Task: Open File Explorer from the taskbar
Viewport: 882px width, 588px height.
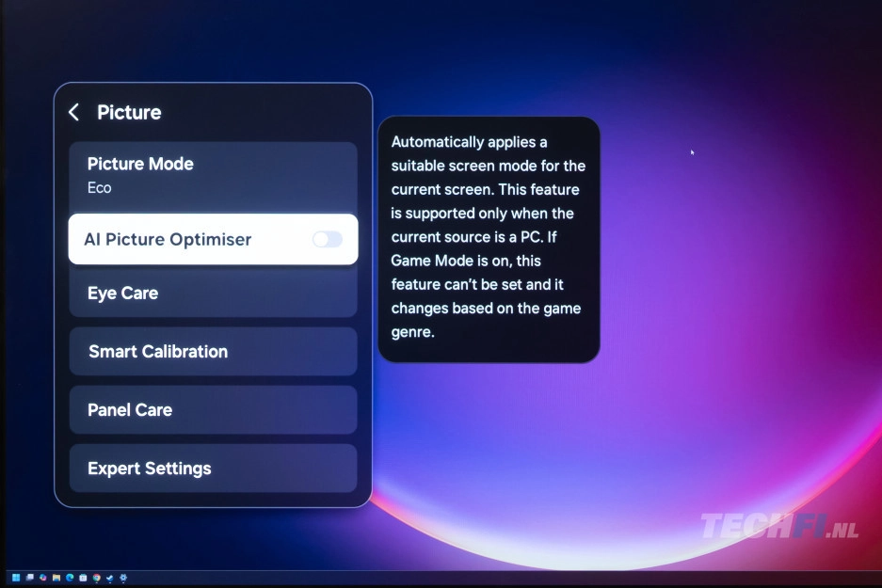Action: 56,578
